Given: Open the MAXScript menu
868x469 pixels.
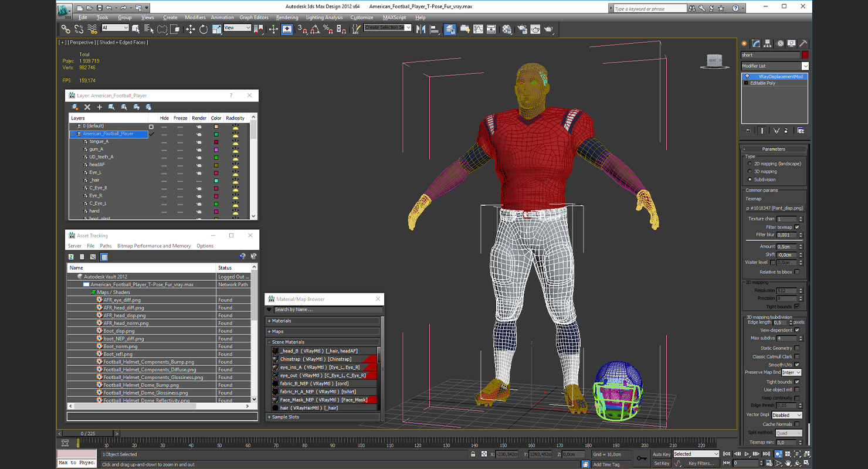Looking at the screenshot, I should 394,18.
